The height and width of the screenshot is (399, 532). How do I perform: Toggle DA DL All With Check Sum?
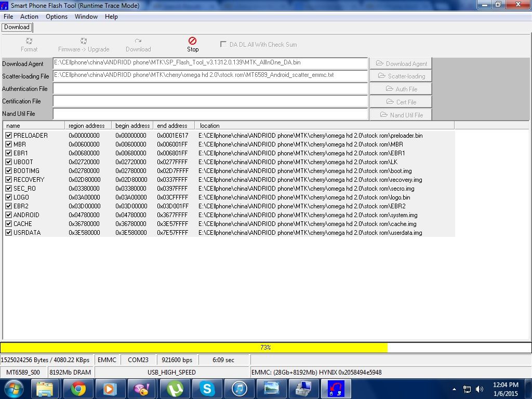[x=223, y=45]
